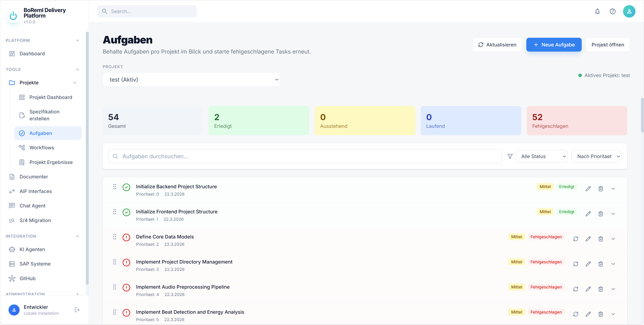This screenshot has width=644, height=325.
Task: Collapse the Projekte submenu chevron
Action: pyautogui.click(x=75, y=83)
